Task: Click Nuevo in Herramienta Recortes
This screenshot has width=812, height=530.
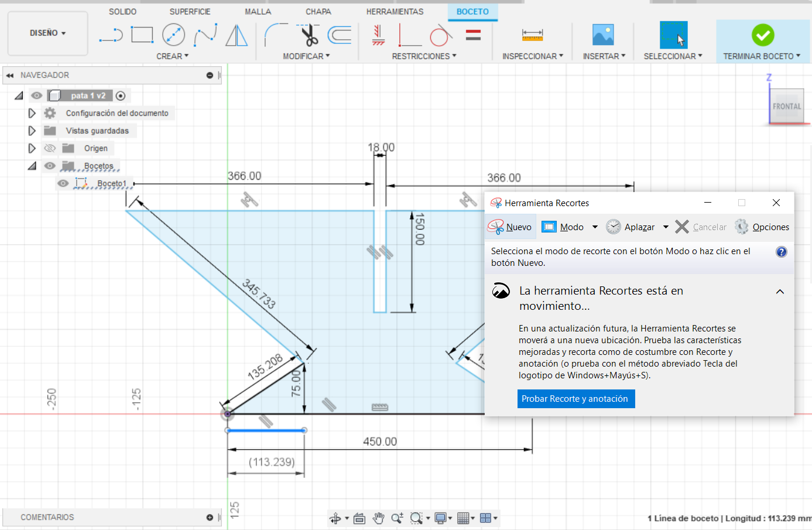Action: 510,227
